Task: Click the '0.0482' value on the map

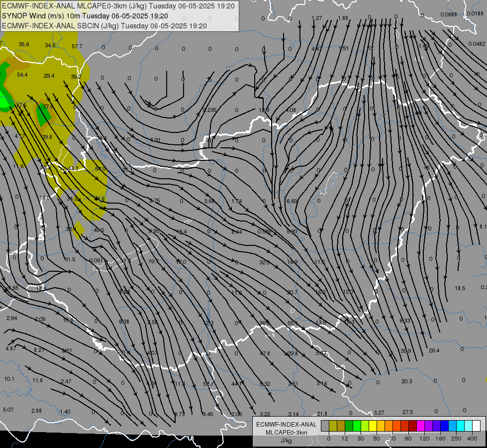Action: 477,44
